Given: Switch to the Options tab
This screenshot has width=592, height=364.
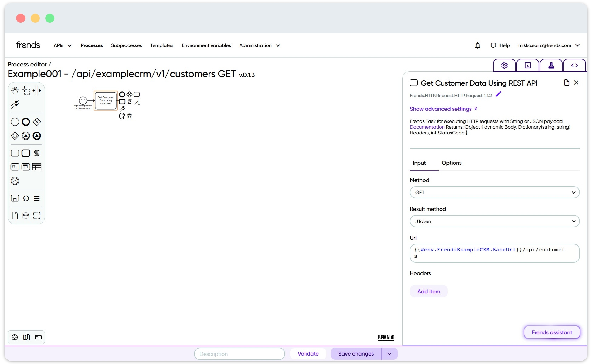Looking at the screenshot, I should click(x=451, y=163).
